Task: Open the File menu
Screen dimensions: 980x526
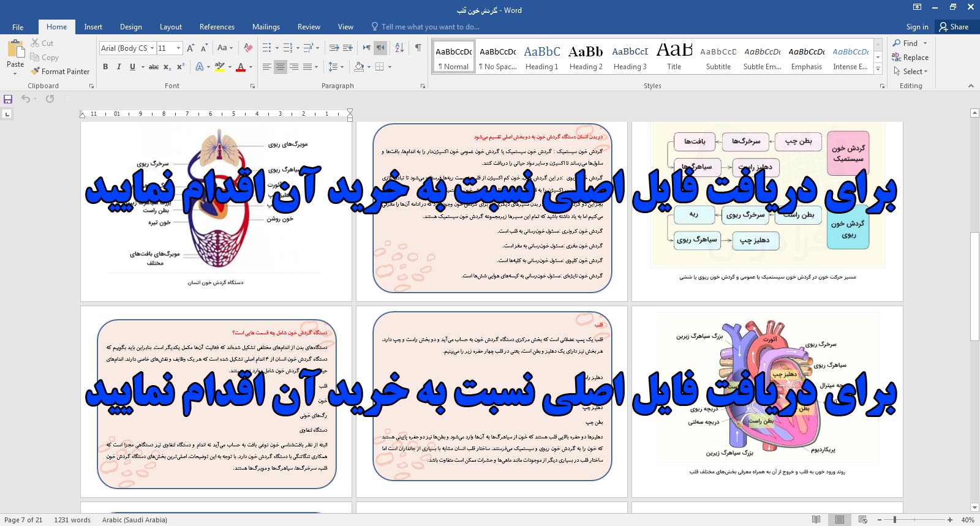Action: 18,27
